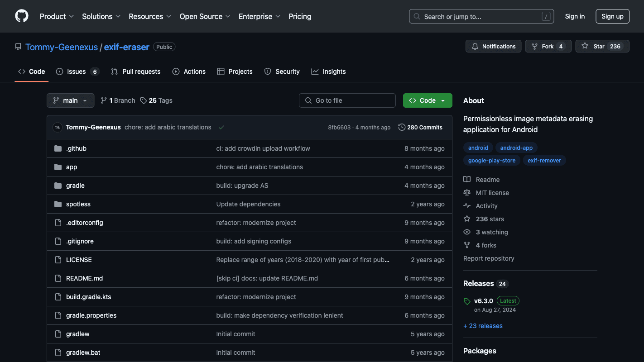The image size is (644, 362).
Task: Switch to the Actions tab
Action: click(x=189, y=71)
